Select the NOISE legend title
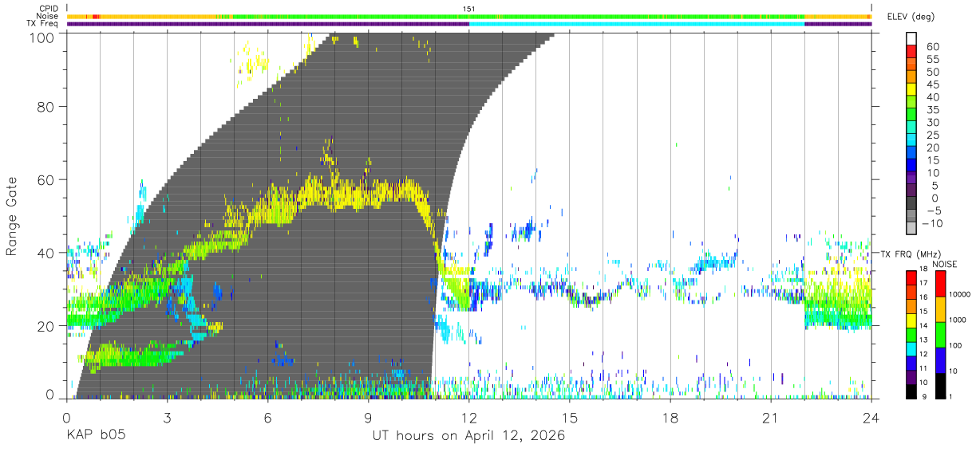This screenshot has width=980, height=452. (x=944, y=264)
